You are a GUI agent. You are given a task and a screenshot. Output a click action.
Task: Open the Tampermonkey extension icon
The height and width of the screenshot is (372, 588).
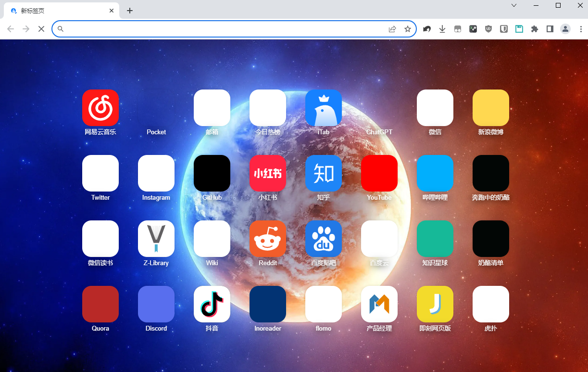tap(458, 29)
